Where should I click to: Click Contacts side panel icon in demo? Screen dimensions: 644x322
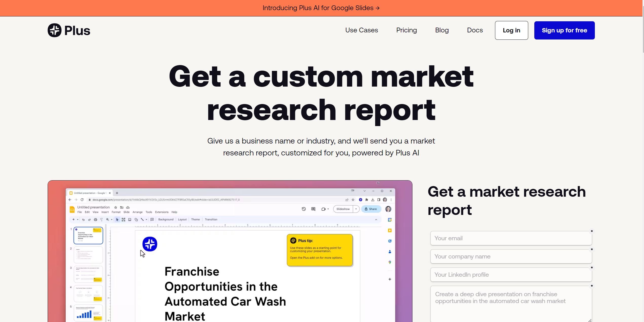390,252
